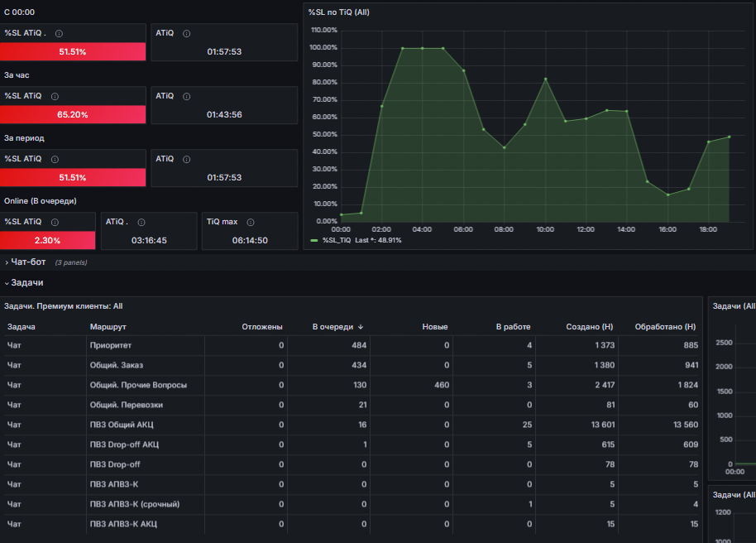Click info icon on Online ATiQ 03:16:45 panel
This screenshot has height=543, width=756.
141,222
